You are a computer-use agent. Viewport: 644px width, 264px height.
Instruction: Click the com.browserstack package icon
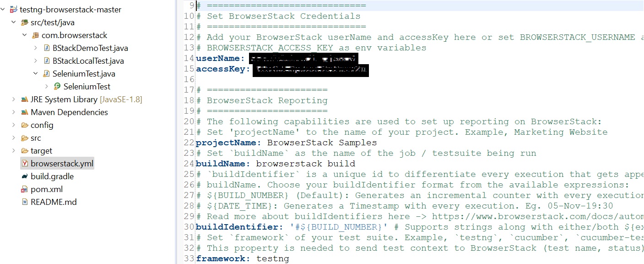[x=35, y=35]
